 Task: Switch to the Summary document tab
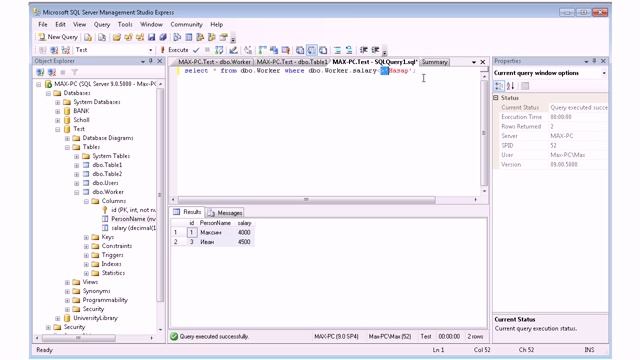pos(435,62)
